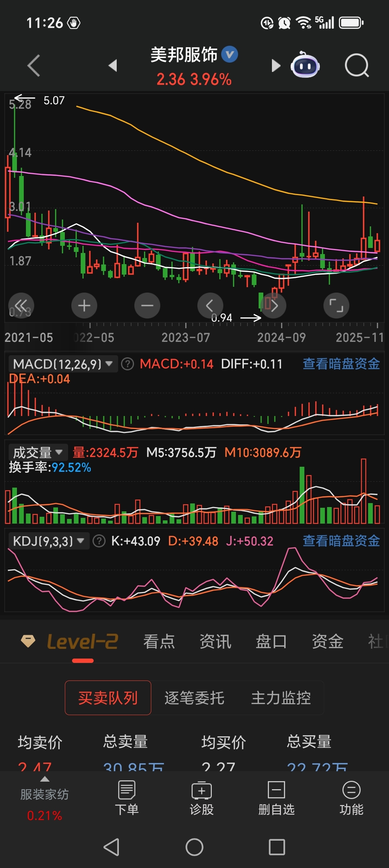Viewport: 389px width, 868px height.
Task: Select the Level-2 tab
Action: [x=82, y=642]
